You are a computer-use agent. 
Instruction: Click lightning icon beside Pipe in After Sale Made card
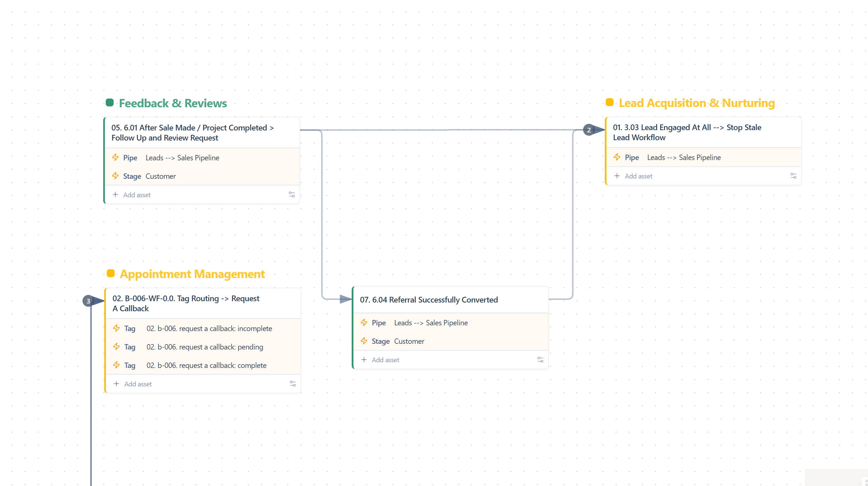(x=116, y=157)
